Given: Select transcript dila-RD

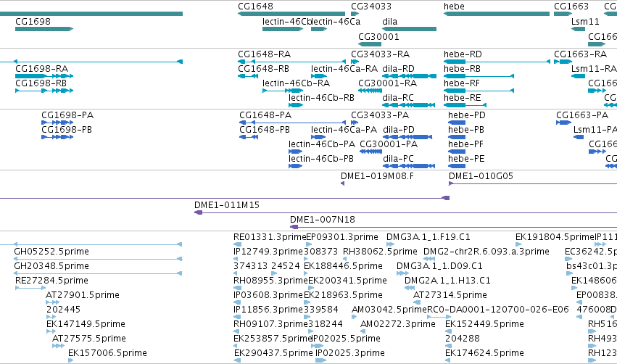Looking at the screenshot, I should (398, 68).
